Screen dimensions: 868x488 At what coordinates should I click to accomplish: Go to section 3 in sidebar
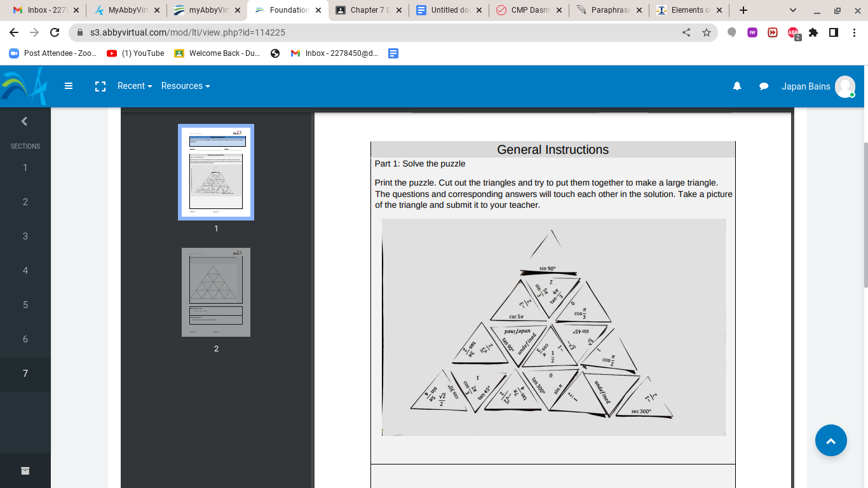click(x=25, y=236)
